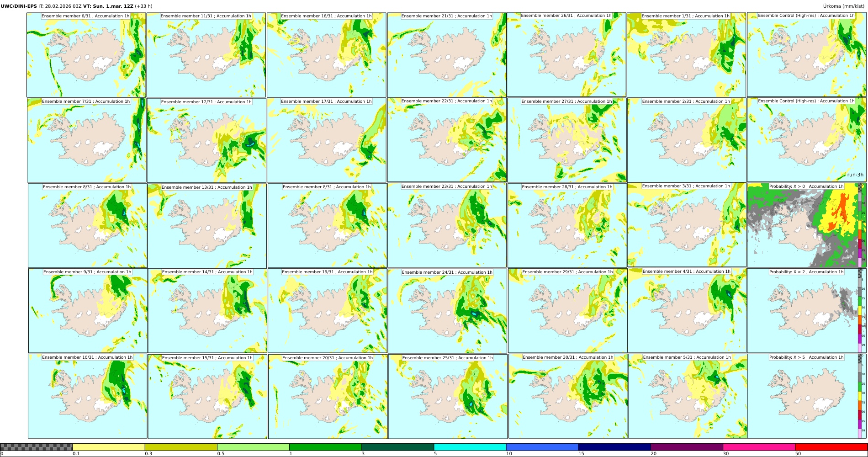Pick the red above-50 legend swatch
Screen dimensions: 868x457
point(831,447)
